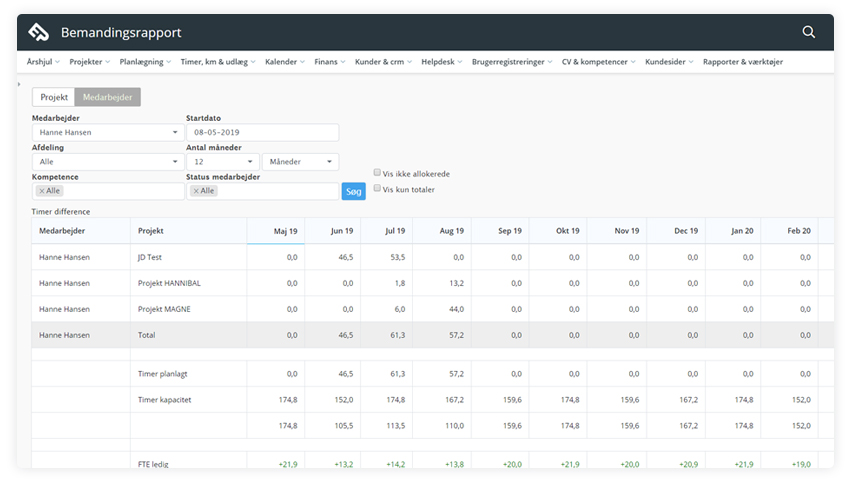
Task: Click JD Test Jul 19 value 53,5
Action: pyautogui.click(x=397, y=257)
